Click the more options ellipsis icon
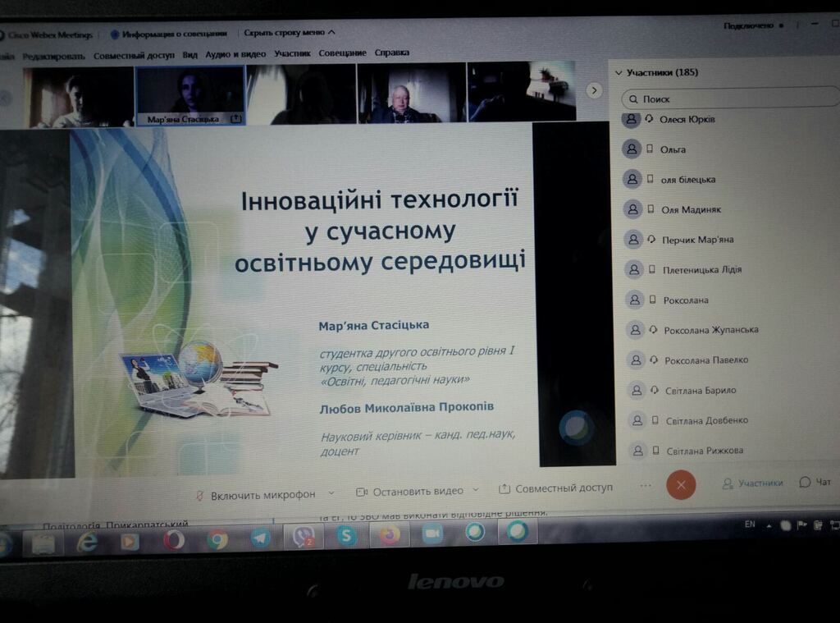The width and height of the screenshot is (840, 623). tap(646, 485)
